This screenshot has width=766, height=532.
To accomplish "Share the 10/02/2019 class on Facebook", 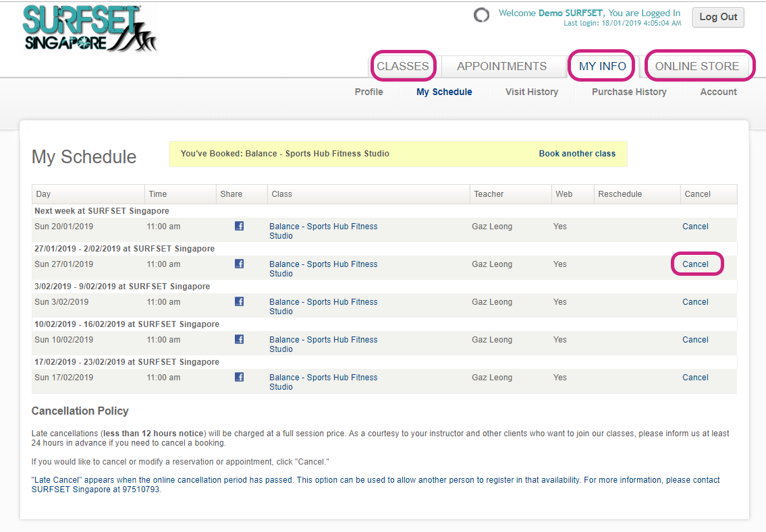I will coord(239,339).
